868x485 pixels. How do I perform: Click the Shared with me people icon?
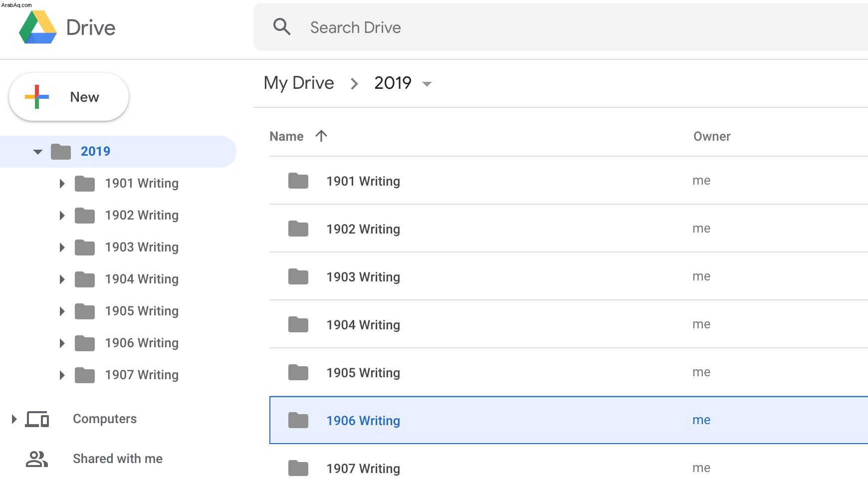click(37, 459)
